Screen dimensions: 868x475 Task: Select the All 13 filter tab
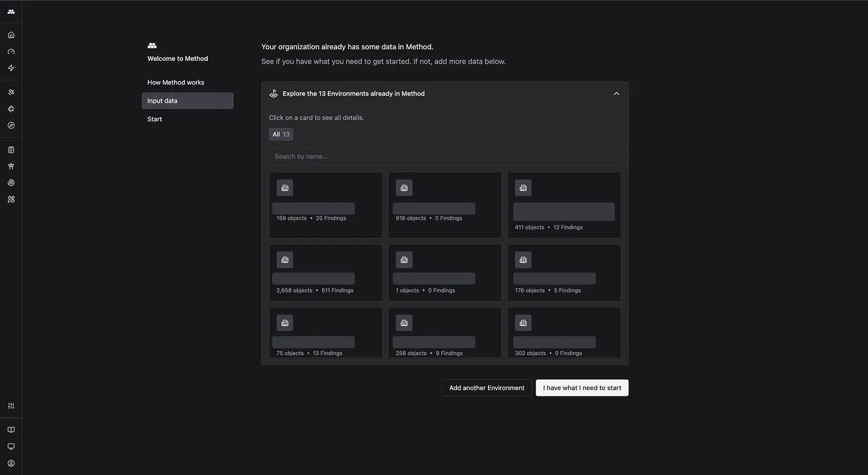pos(281,134)
